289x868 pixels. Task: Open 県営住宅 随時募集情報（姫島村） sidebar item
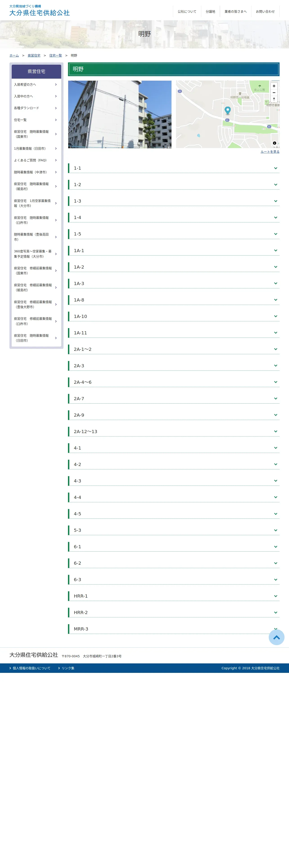[36, 186]
